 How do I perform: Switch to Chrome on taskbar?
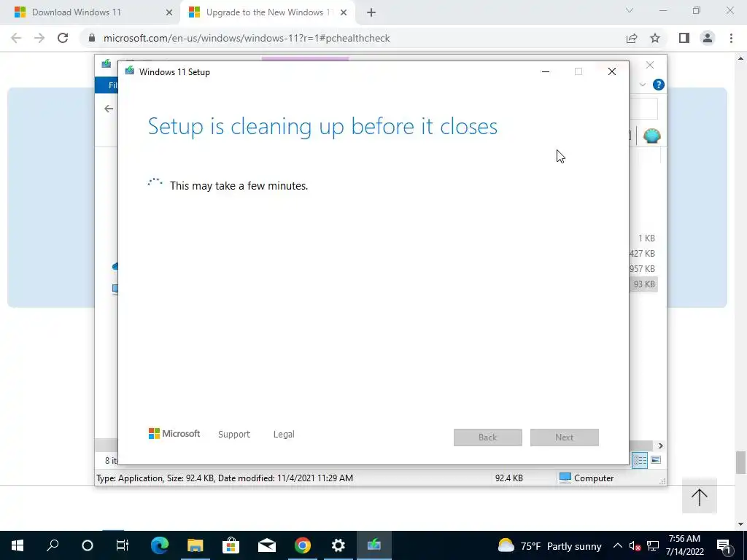point(303,545)
